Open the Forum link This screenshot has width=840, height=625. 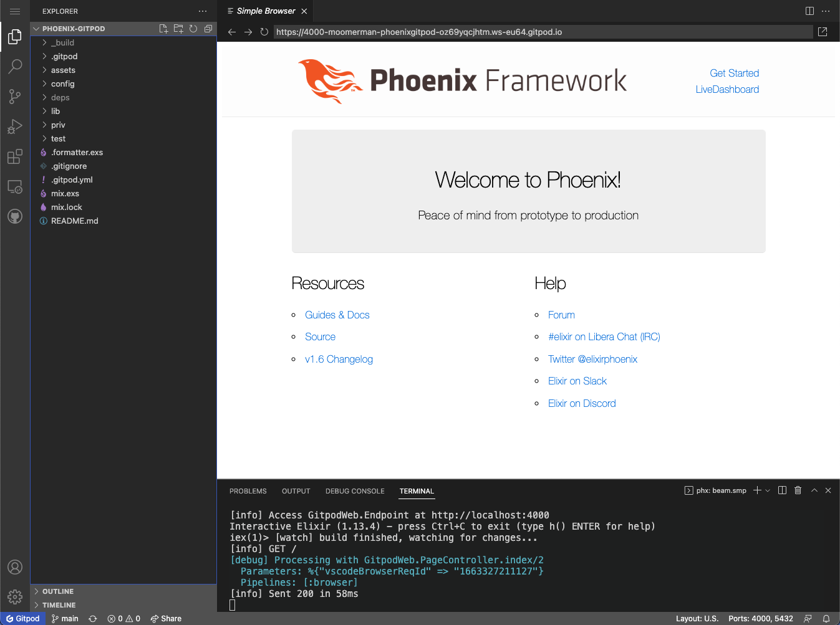(x=561, y=315)
